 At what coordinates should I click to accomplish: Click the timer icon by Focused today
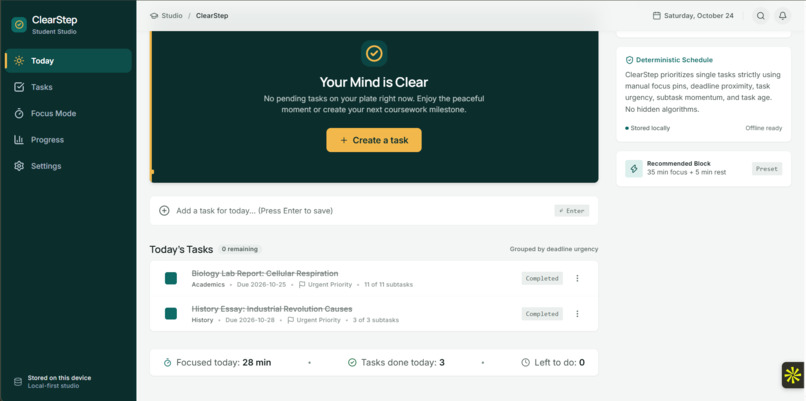point(168,362)
